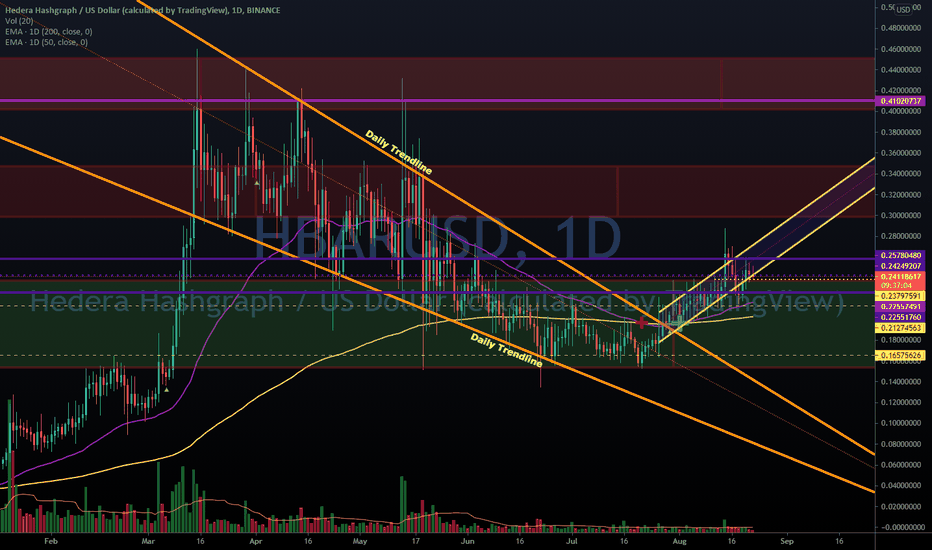Click the 0.34000000 price axis tick

(901, 174)
